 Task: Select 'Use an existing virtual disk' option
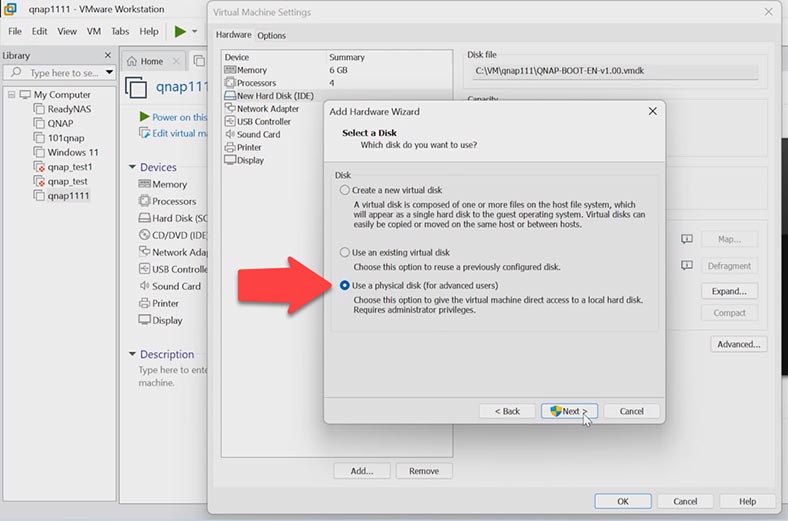coord(344,252)
